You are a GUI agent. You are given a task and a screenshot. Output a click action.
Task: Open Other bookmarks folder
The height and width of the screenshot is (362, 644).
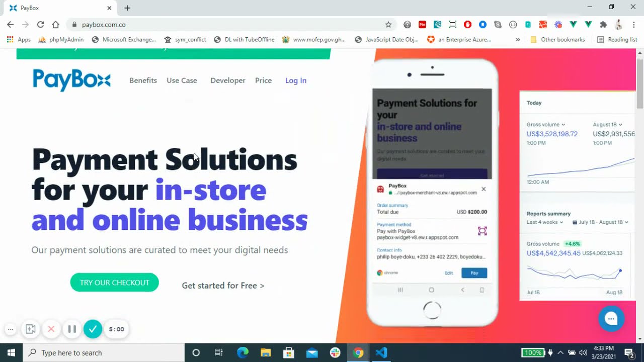(557, 39)
